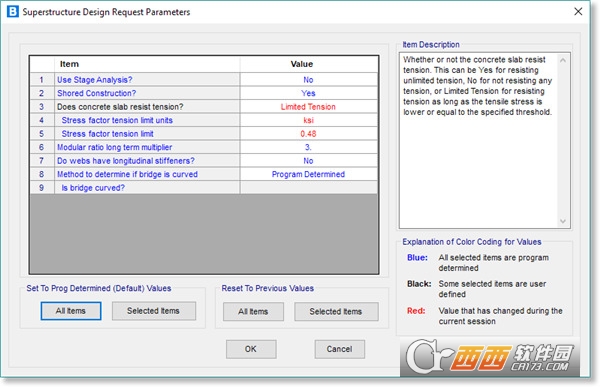
Task: Click the 'Item' column header
Action: coord(147,64)
